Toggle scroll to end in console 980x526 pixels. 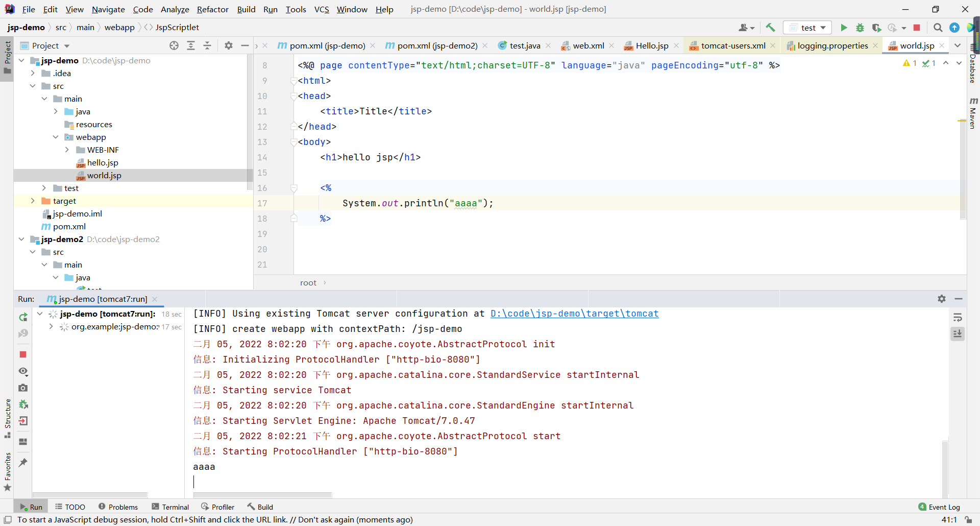(958, 334)
